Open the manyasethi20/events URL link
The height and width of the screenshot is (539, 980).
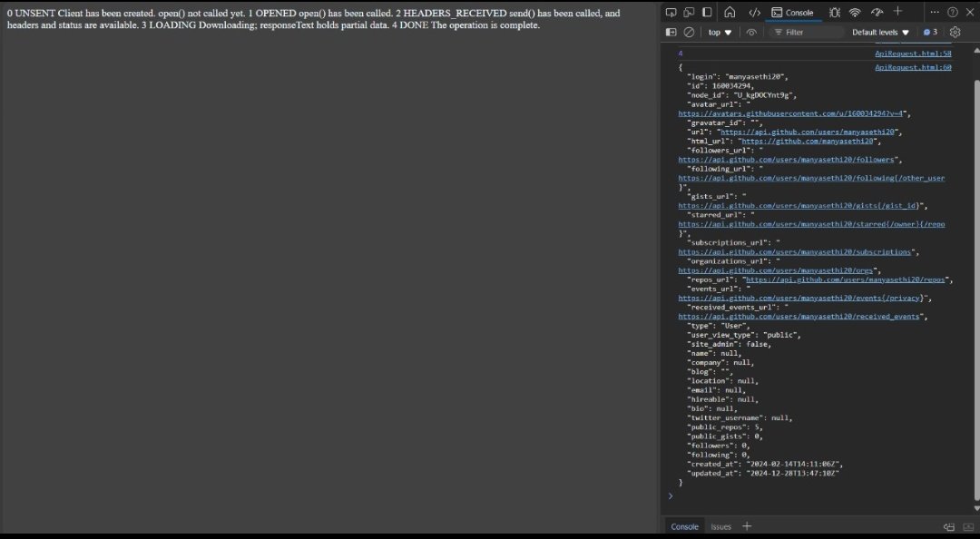[799, 299]
